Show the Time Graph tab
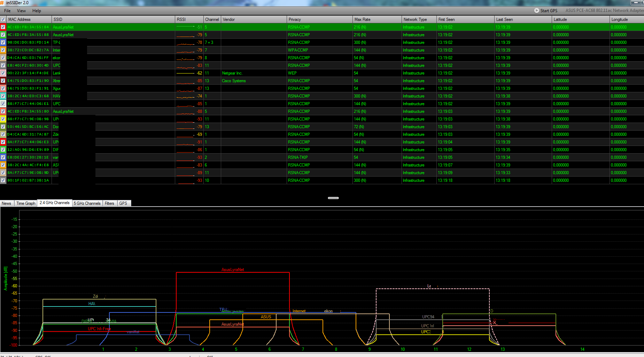 click(26, 203)
